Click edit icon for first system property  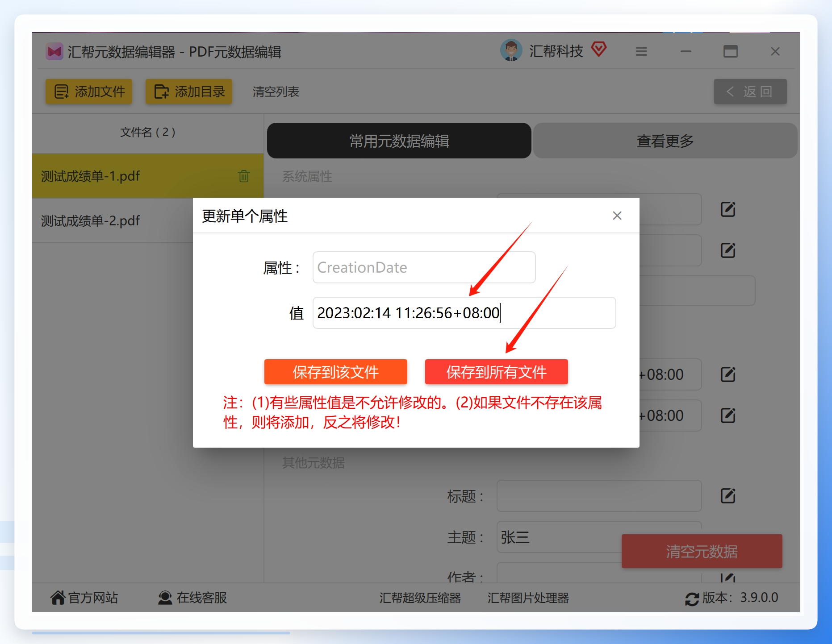pyautogui.click(x=728, y=209)
